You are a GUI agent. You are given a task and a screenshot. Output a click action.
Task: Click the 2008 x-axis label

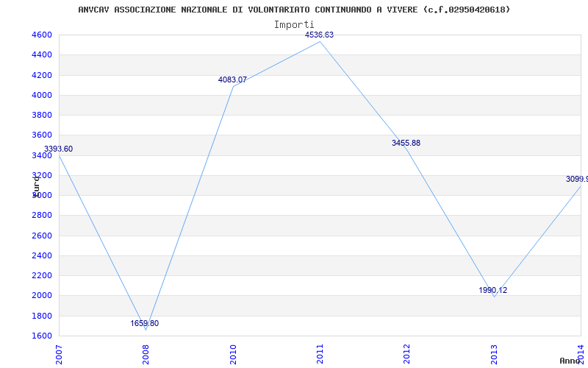click(146, 355)
